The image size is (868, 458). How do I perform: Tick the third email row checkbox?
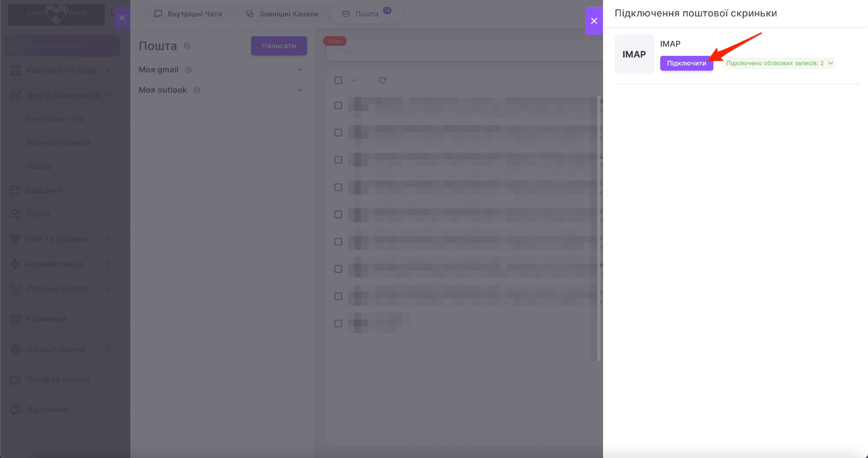[339, 160]
